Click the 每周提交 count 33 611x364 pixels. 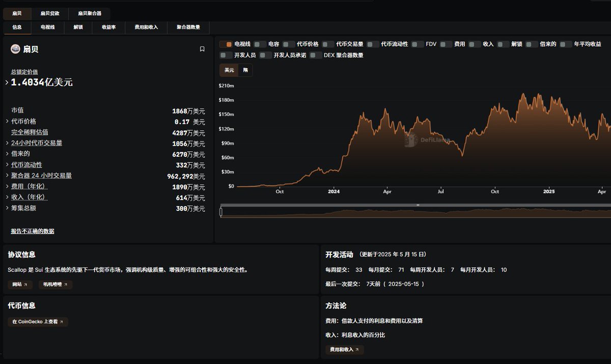[x=359, y=270]
